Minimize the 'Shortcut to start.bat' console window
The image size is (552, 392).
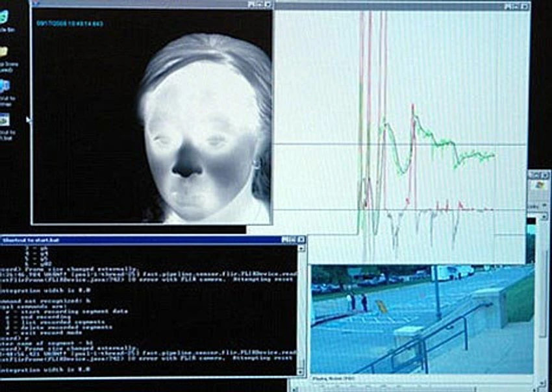click(285, 239)
